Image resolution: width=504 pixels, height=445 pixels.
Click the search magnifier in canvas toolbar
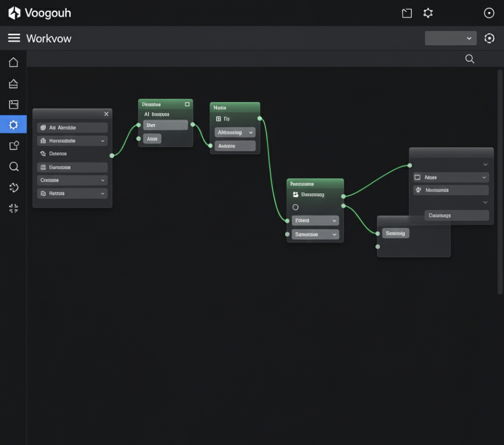coord(470,59)
